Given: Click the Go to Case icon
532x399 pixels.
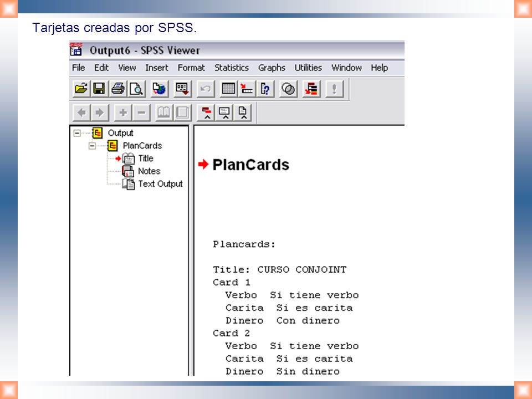Looking at the screenshot, I should coord(247,89).
